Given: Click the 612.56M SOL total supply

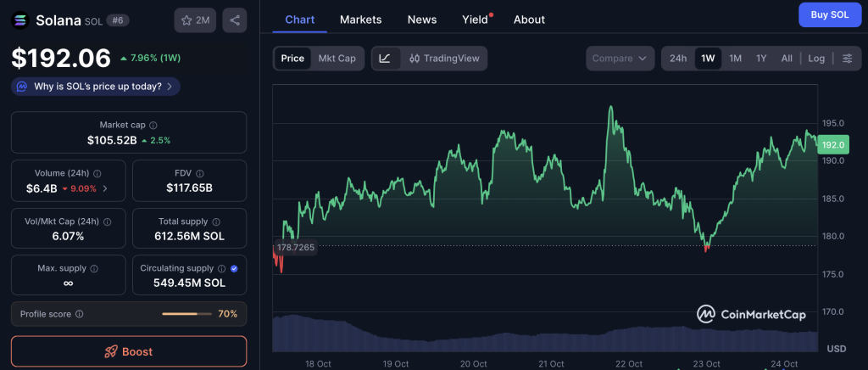Looking at the screenshot, I should point(189,237).
